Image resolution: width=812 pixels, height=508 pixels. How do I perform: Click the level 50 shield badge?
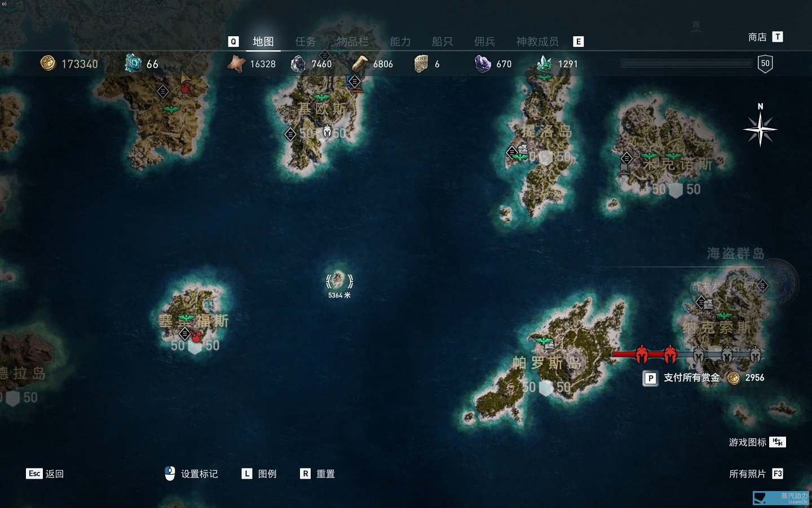[765, 63]
